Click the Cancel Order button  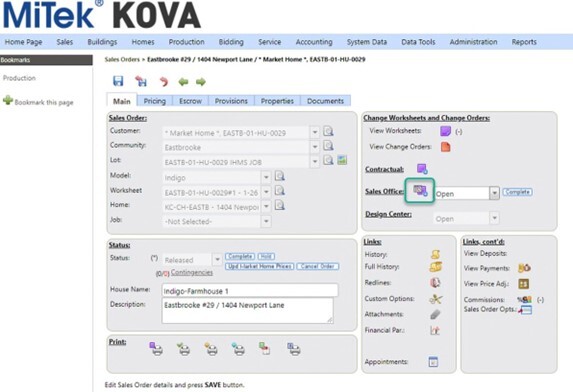[x=318, y=266]
